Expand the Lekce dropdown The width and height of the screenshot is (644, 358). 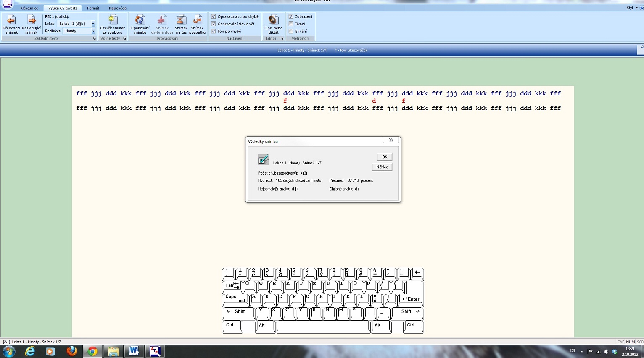(x=93, y=24)
